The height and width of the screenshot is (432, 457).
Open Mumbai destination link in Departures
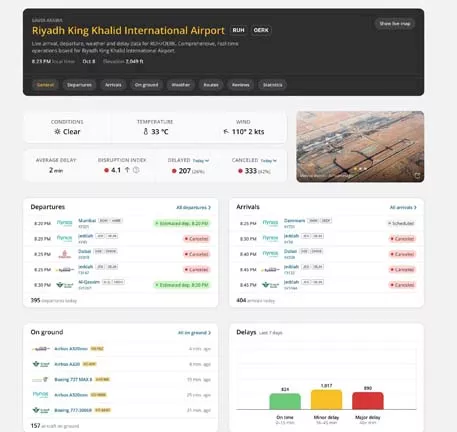(87, 221)
